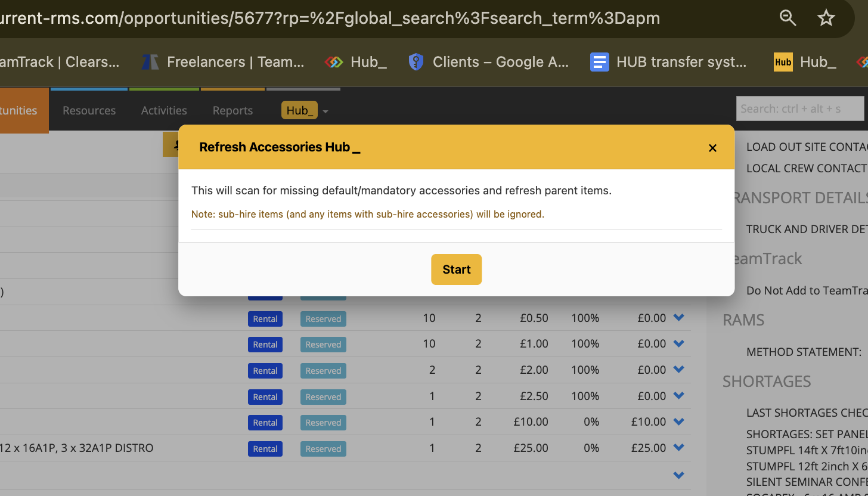Click the RAMS heading in sidebar
Viewport: 868px width, 496px height.
point(743,320)
